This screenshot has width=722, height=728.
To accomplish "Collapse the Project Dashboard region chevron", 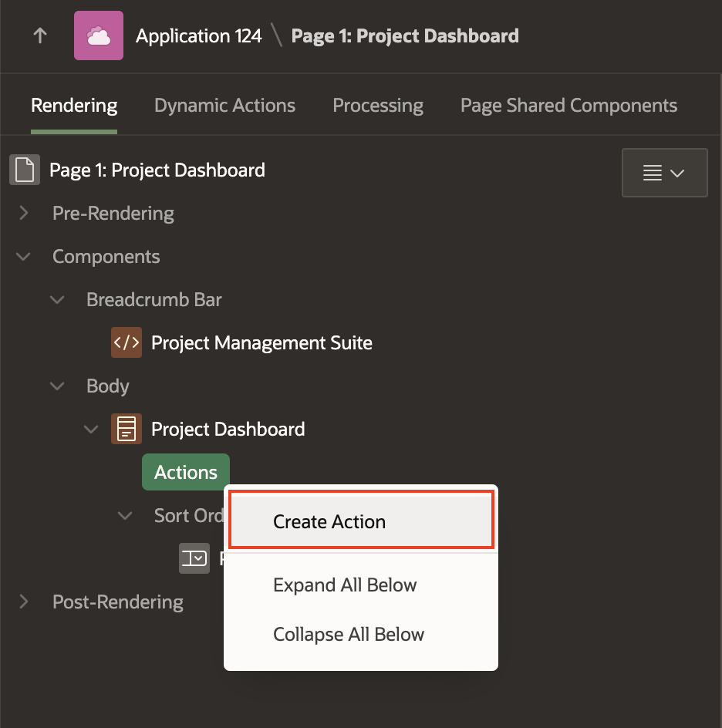I will 92,429.
